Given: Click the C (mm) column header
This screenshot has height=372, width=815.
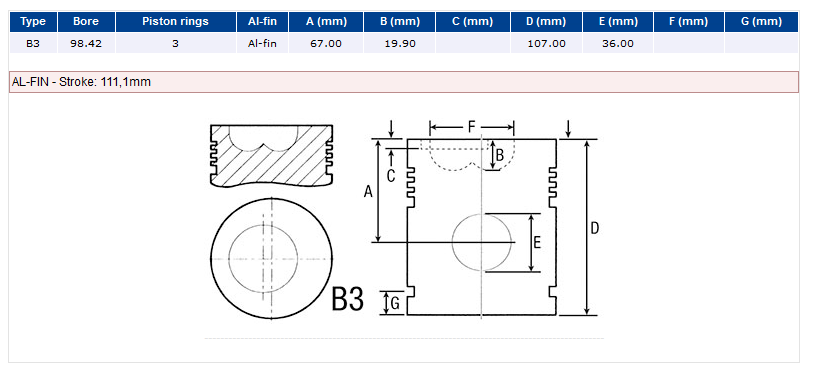Looking at the screenshot, I should click(x=473, y=22).
